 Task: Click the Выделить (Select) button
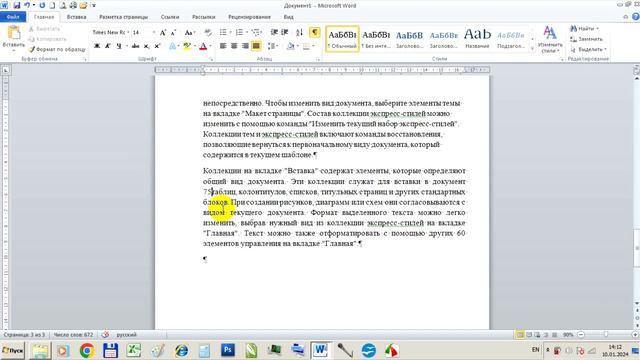pyautogui.click(x=588, y=49)
